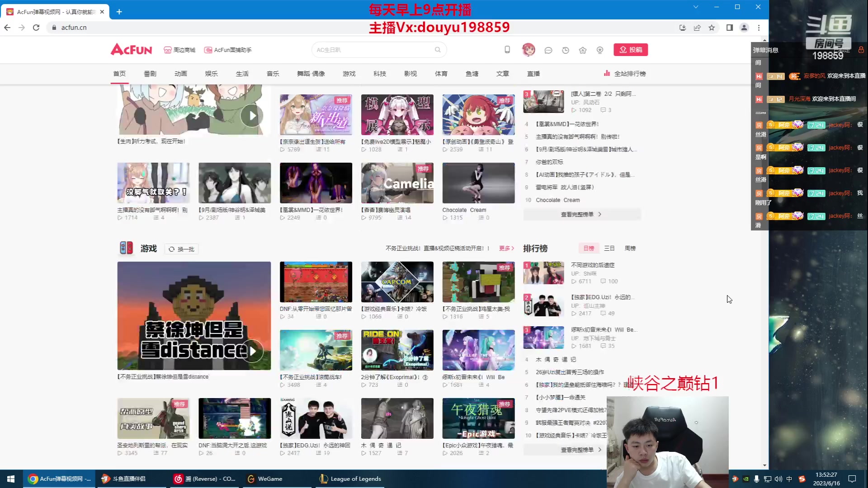Open 全站排行榜 via the bar-chart icon

point(606,73)
